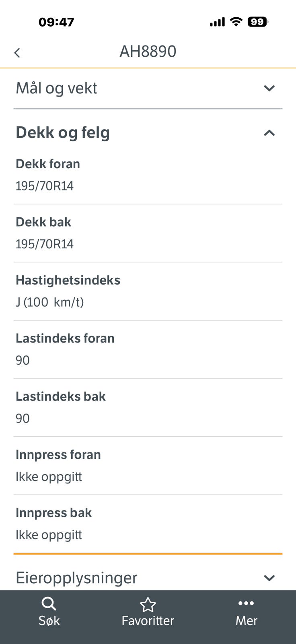Expand the Eieropplysninger chevron
The height and width of the screenshot is (644, 296).
tap(269, 578)
